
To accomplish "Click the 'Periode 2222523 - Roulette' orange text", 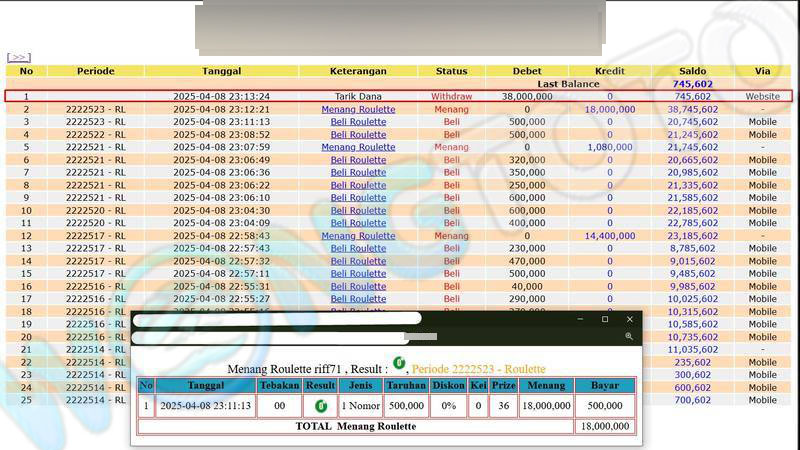I will click(x=478, y=369).
